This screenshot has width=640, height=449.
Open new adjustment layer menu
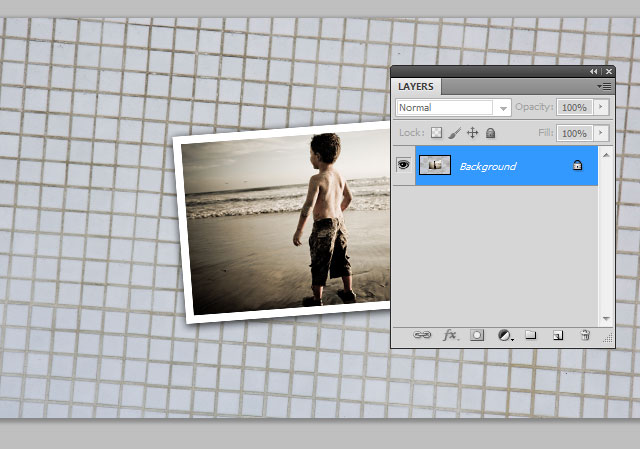click(505, 335)
